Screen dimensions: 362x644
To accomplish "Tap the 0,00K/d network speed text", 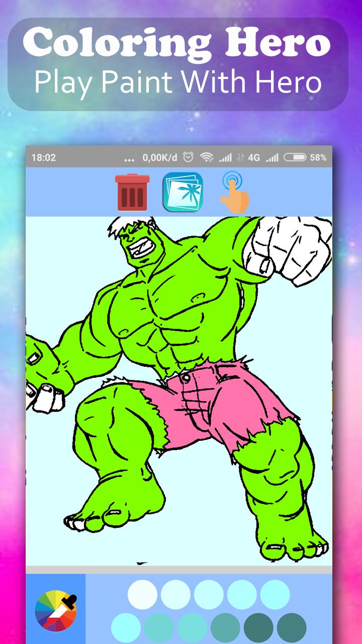I will (160, 157).
